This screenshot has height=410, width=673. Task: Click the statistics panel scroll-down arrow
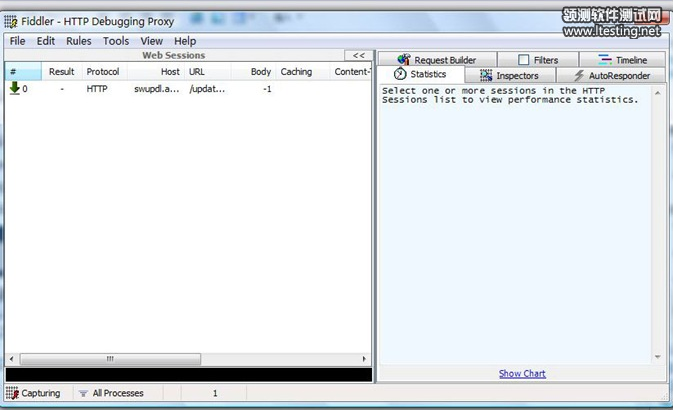pos(658,357)
